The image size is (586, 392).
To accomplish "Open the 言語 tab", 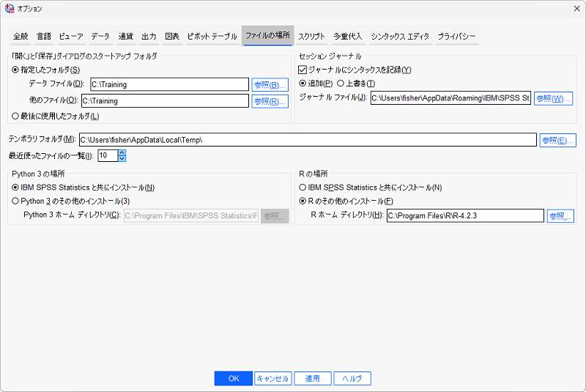I will 44,36.
